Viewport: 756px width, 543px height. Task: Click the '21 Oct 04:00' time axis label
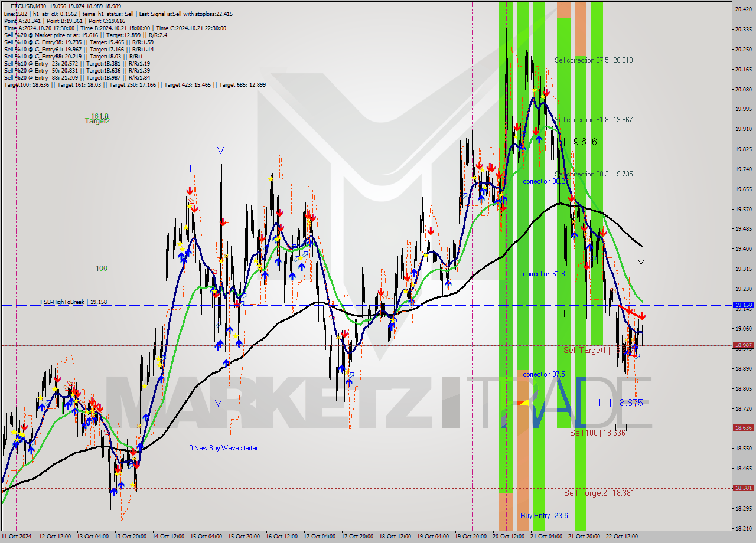tap(546, 537)
